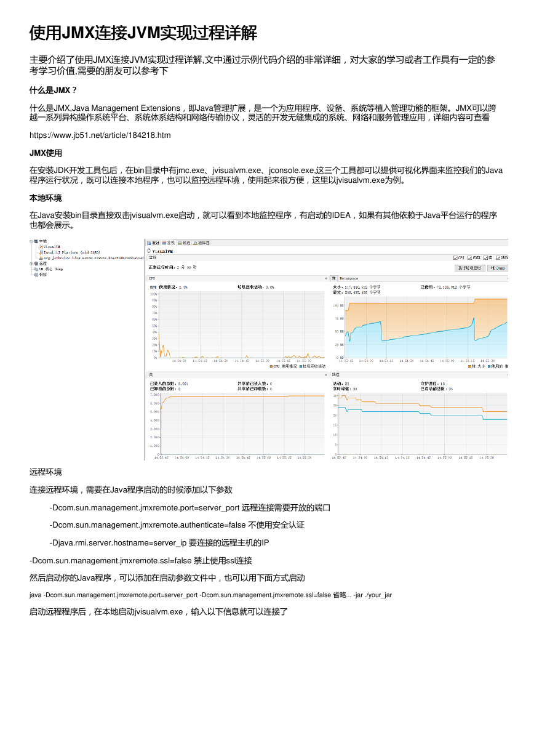
Task: Click the 垃圾回收活动 blue legend swatch
Action: point(301,366)
